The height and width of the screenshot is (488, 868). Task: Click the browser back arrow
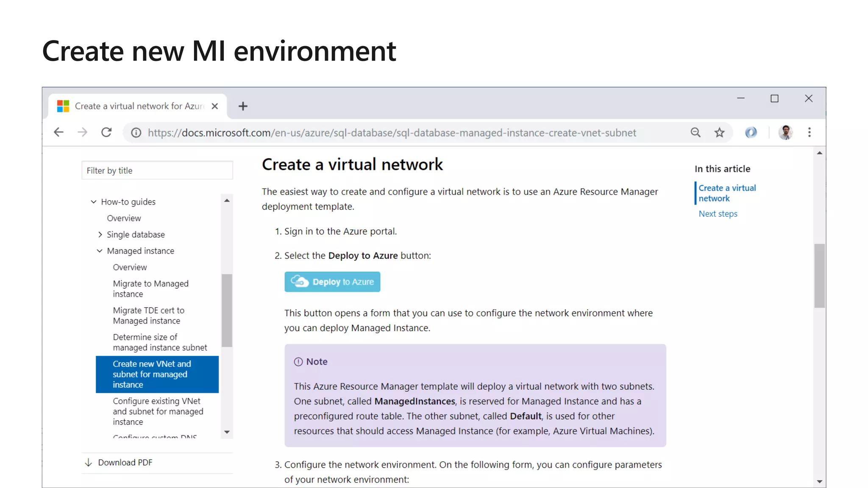point(58,133)
